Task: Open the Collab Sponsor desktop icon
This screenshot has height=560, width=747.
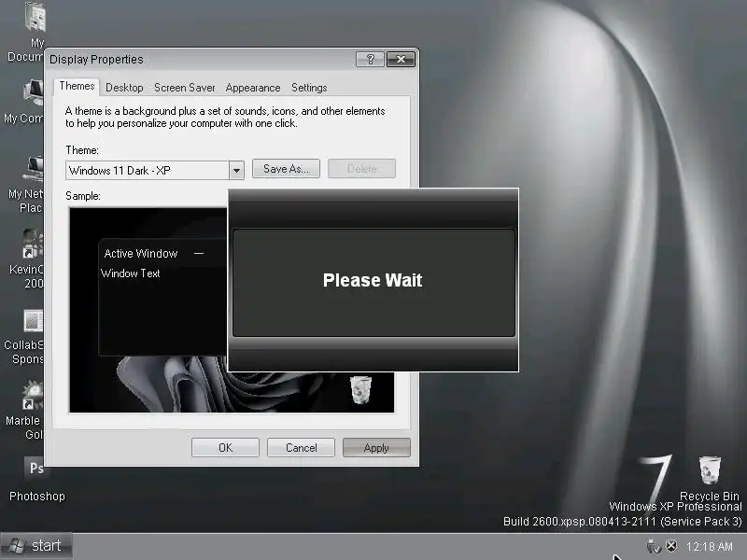Action: click(x=34, y=320)
